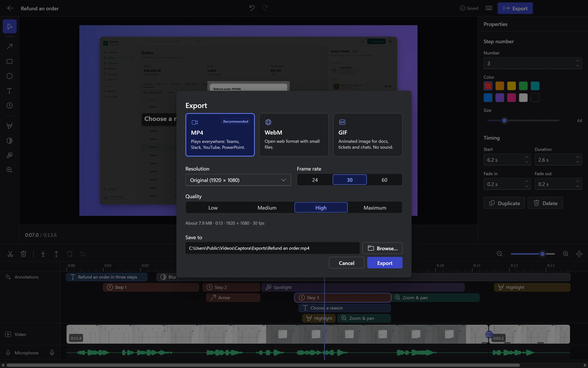The width and height of the screenshot is (588, 368).
Task: Select Maximum quality
Action: point(375,208)
